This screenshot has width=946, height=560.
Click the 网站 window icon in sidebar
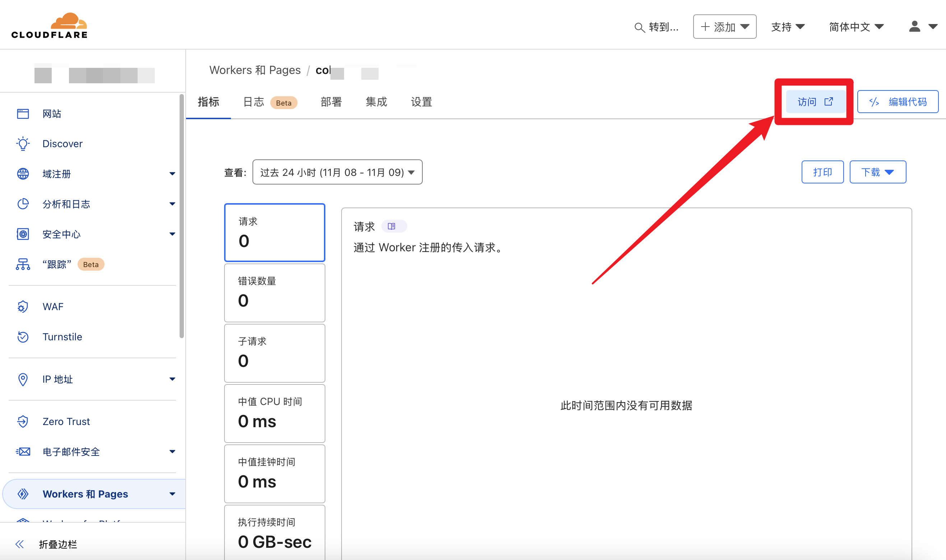pyautogui.click(x=23, y=113)
